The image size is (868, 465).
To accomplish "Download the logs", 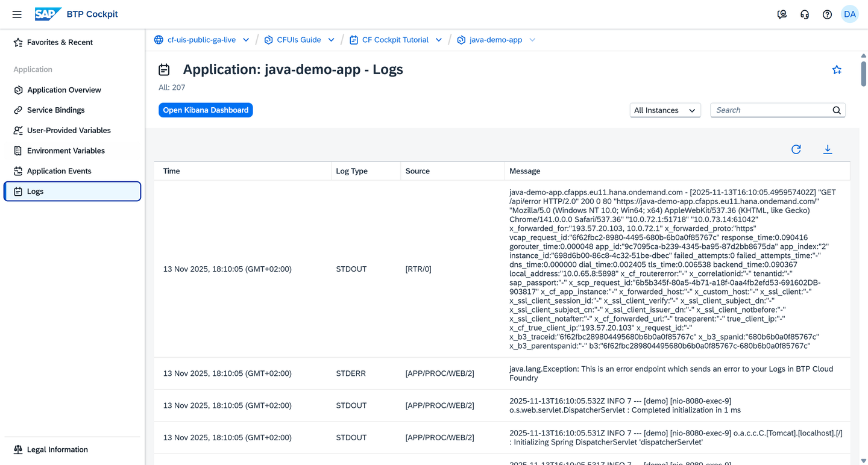I will pos(828,149).
